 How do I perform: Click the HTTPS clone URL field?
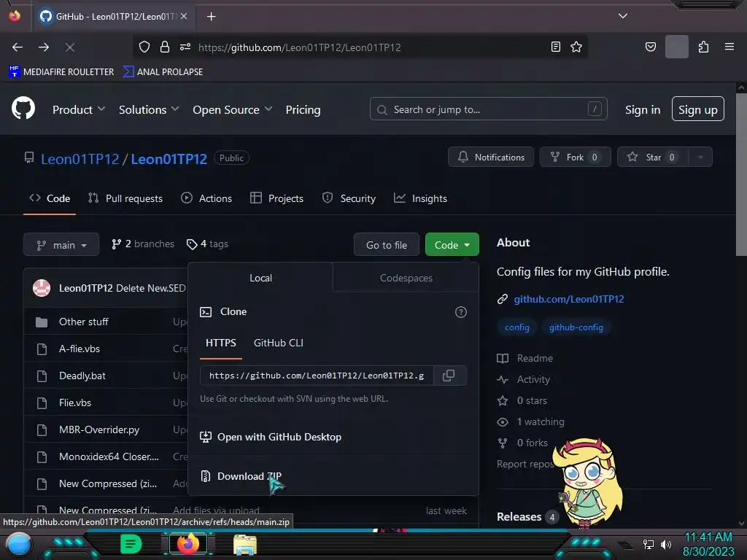coord(317,376)
